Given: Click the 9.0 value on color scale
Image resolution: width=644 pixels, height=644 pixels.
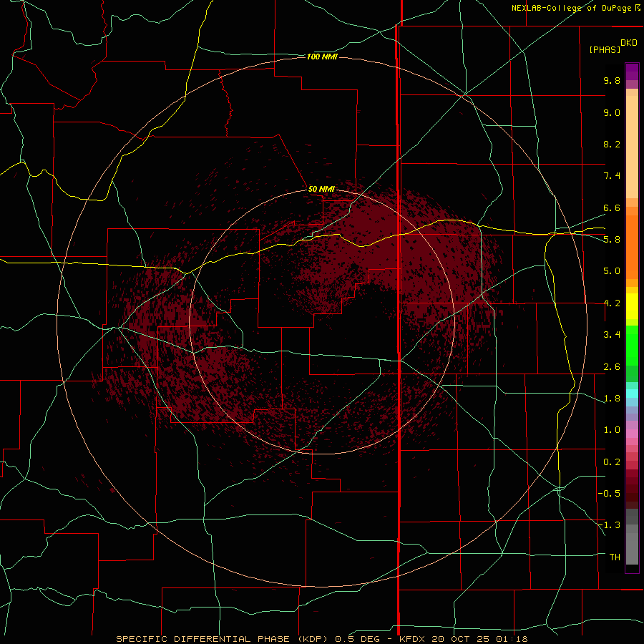Looking at the screenshot, I should point(612,112).
